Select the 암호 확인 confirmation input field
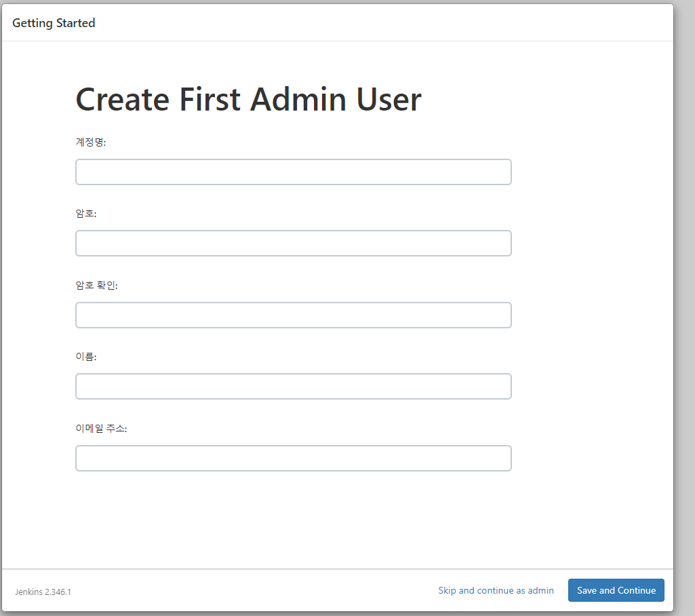 (x=293, y=315)
